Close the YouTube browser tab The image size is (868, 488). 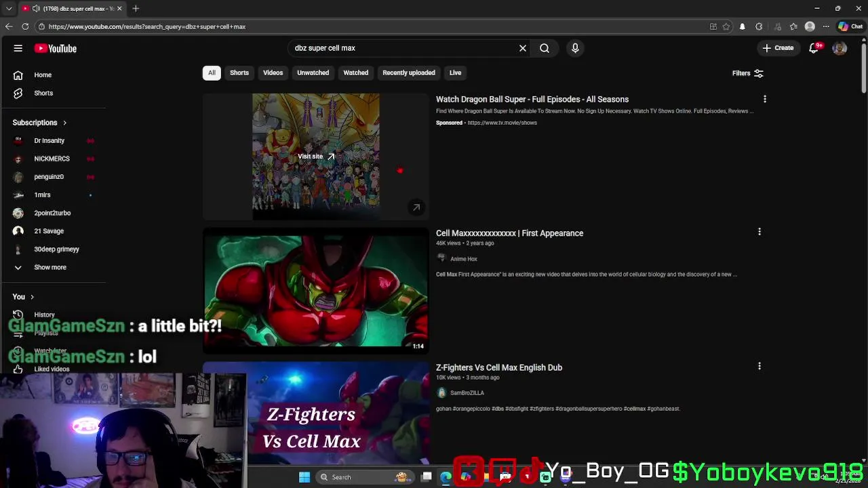(119, 8)
